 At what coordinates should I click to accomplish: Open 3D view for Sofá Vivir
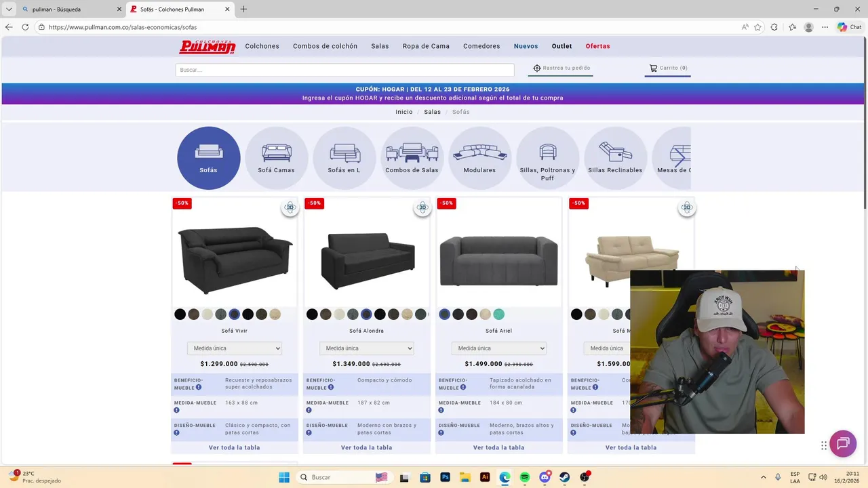coord(290,207)
